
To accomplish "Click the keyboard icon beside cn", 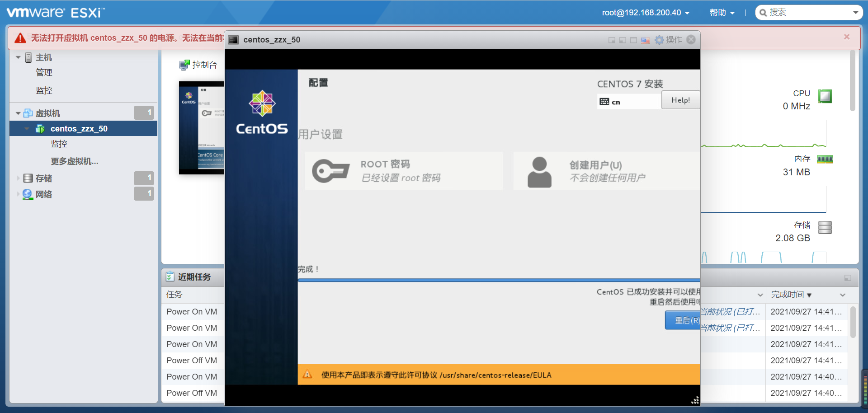I will [x=604, y=102].
